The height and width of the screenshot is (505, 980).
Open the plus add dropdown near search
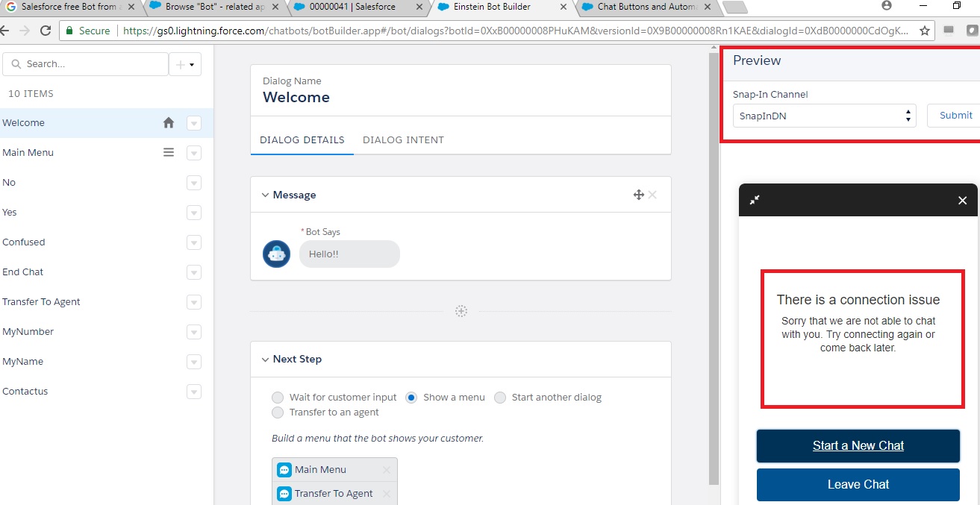[x=185, y=64]
